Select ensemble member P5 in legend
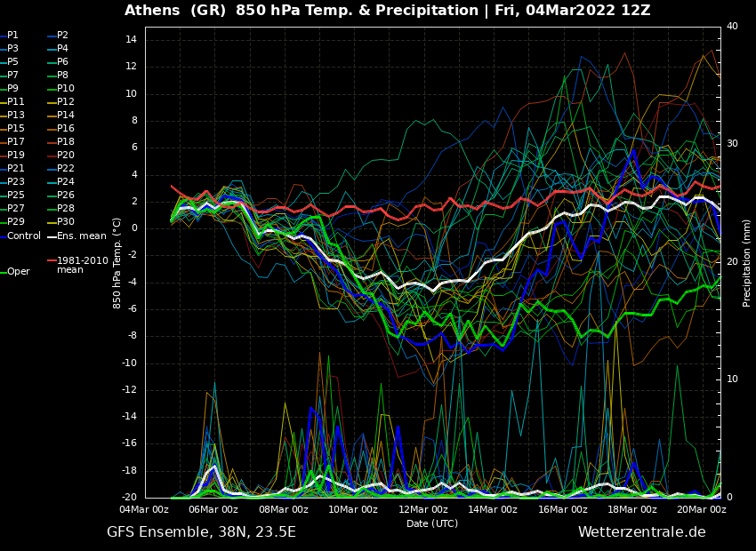756x551 pixels. [x=12, y=61]
